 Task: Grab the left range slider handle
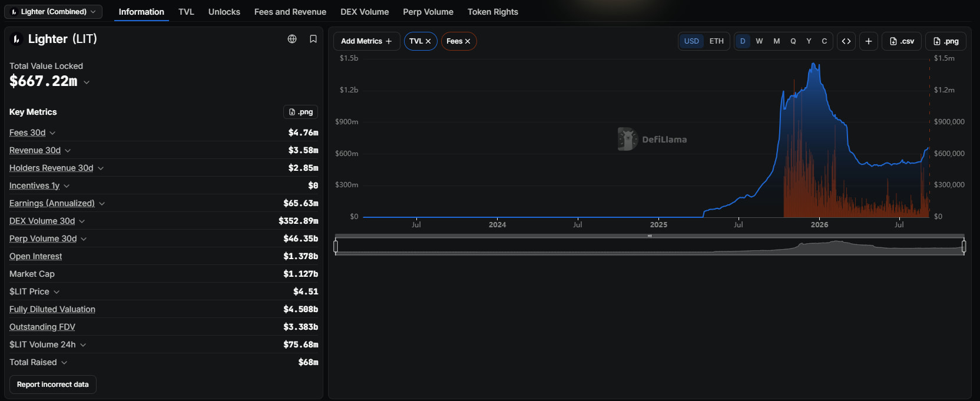tap(336, 246)
